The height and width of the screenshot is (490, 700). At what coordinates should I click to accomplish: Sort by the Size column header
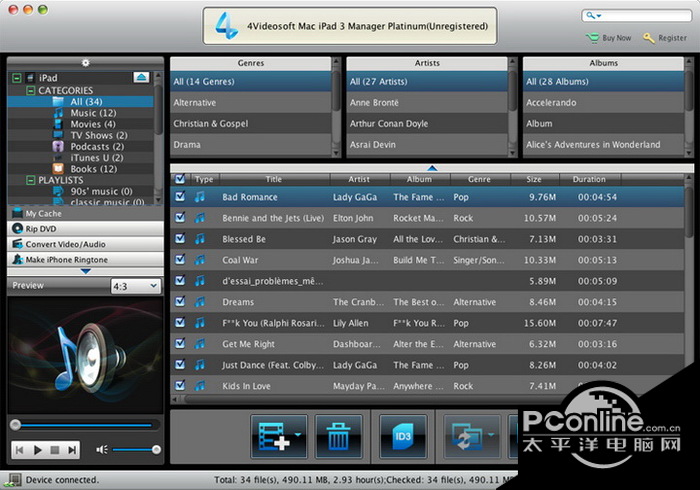tap(534, 179)
